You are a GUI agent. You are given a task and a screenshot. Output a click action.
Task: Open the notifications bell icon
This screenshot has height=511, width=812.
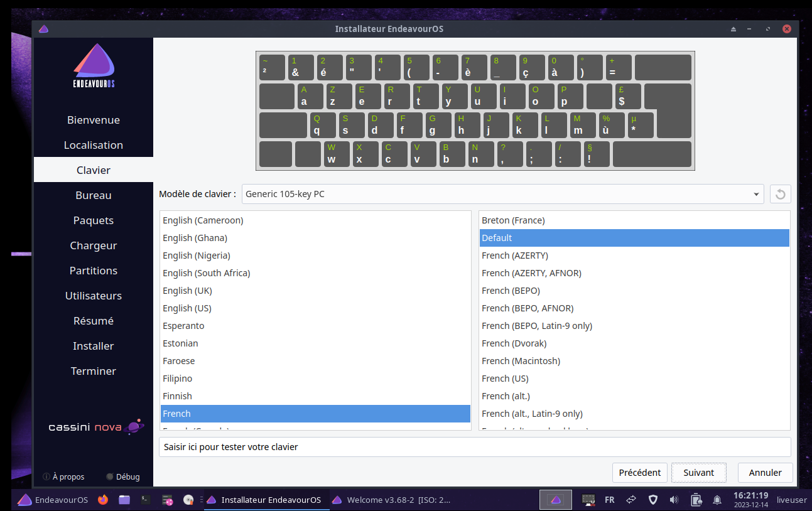pos(717,500)
